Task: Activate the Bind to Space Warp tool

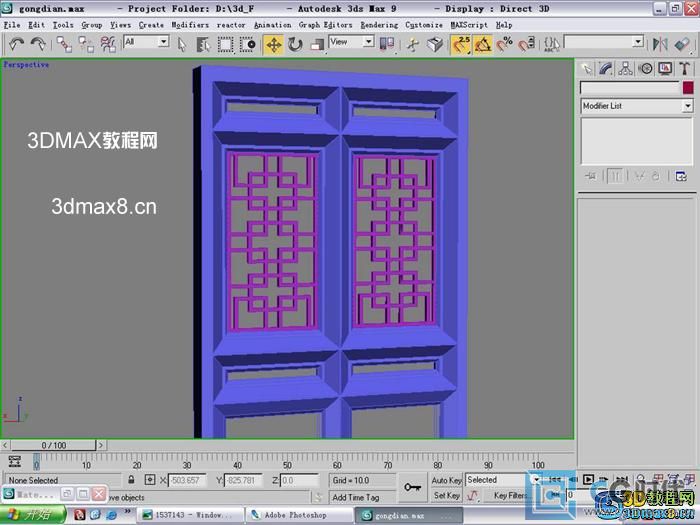Action: click(x=108, y=44)
